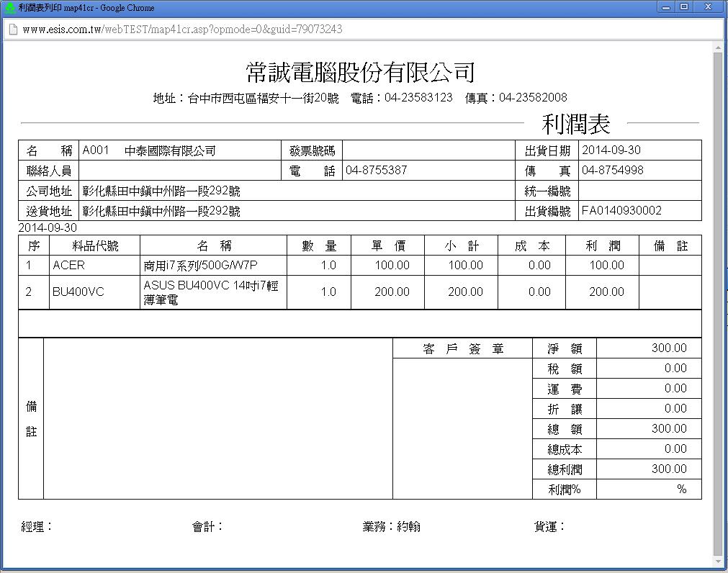Click the scrollbar down arrow
The image size is (728, 573).
click(x=718, y=561)
